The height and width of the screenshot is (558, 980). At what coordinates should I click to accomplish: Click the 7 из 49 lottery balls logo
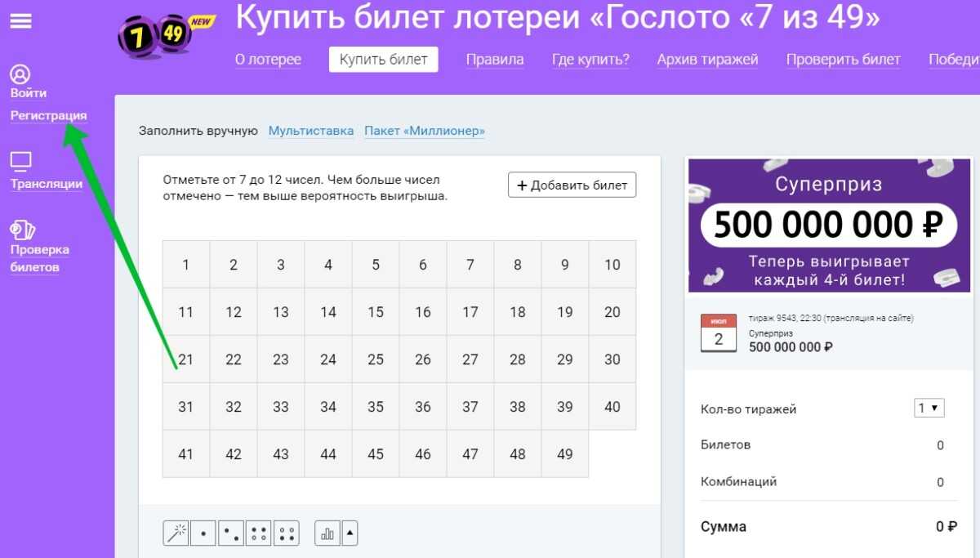tap(167, 38)
